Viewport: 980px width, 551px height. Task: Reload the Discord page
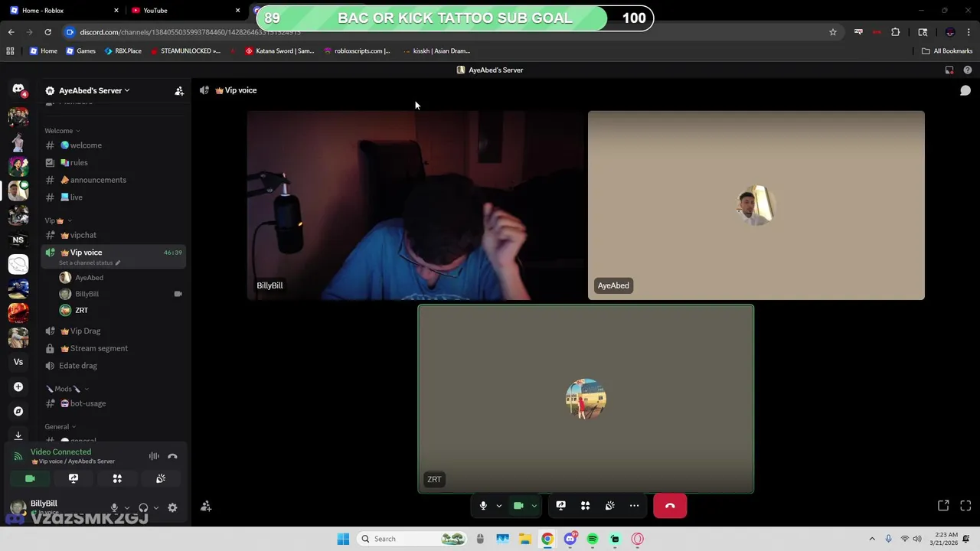pyautogui.click(x=47, y=32)
